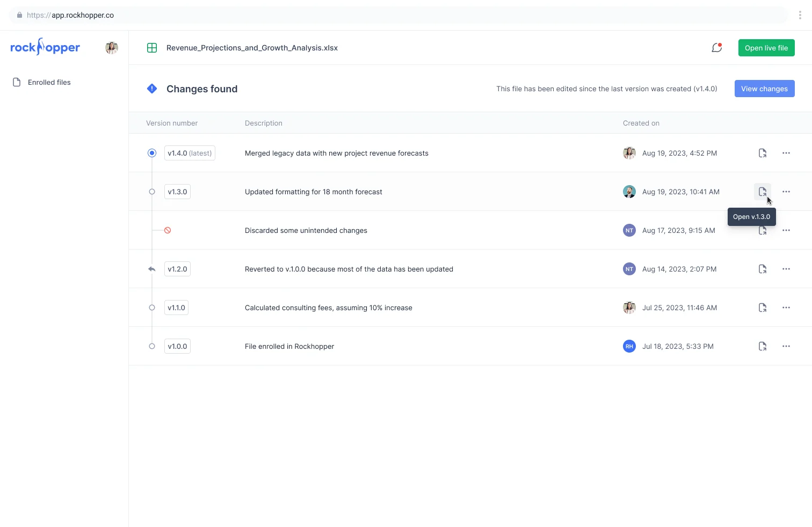Select the v1.0.0 timeline marker
This screenshot has width=812, height=527.
152,346
